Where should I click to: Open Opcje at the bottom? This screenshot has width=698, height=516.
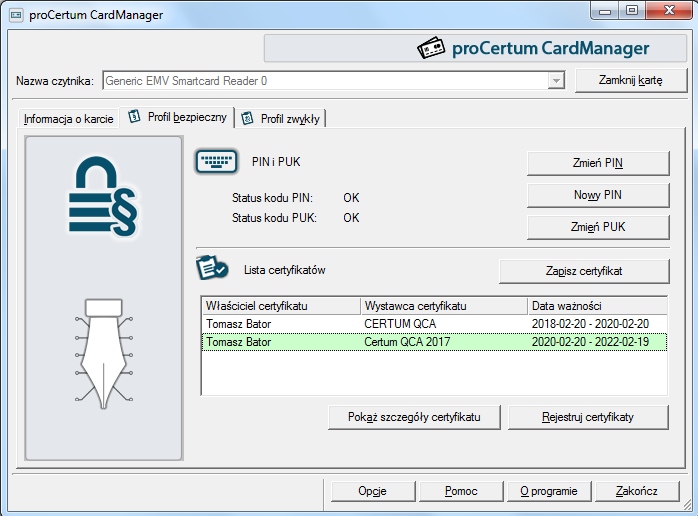[x=373, y=491]
